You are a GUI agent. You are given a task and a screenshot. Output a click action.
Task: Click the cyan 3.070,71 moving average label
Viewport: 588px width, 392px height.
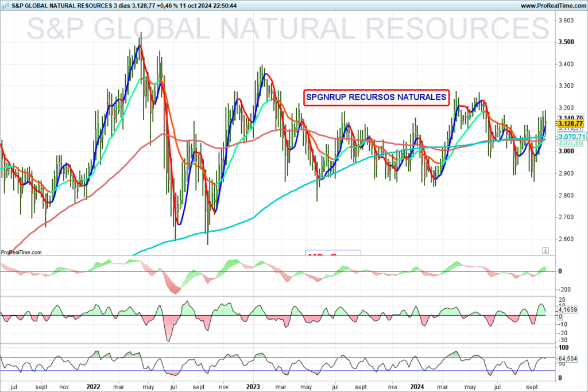[571, 137]
